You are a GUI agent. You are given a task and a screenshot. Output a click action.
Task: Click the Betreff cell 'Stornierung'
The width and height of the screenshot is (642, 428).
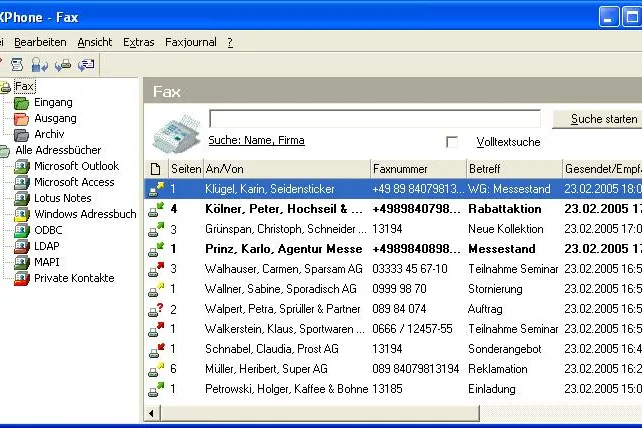(495, 289)
